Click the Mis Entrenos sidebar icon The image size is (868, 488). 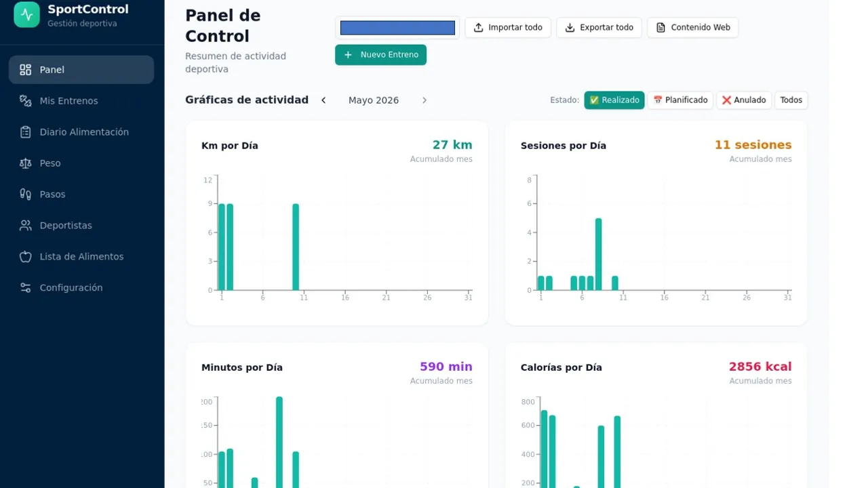[26, 101]
